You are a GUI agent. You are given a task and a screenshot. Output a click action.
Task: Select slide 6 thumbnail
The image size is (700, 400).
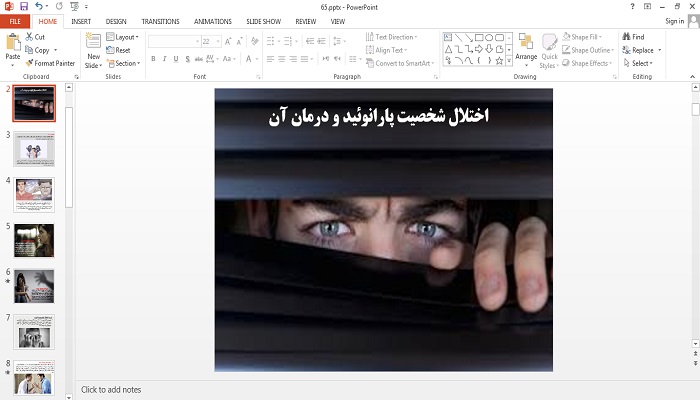click(x=34, y=286)
